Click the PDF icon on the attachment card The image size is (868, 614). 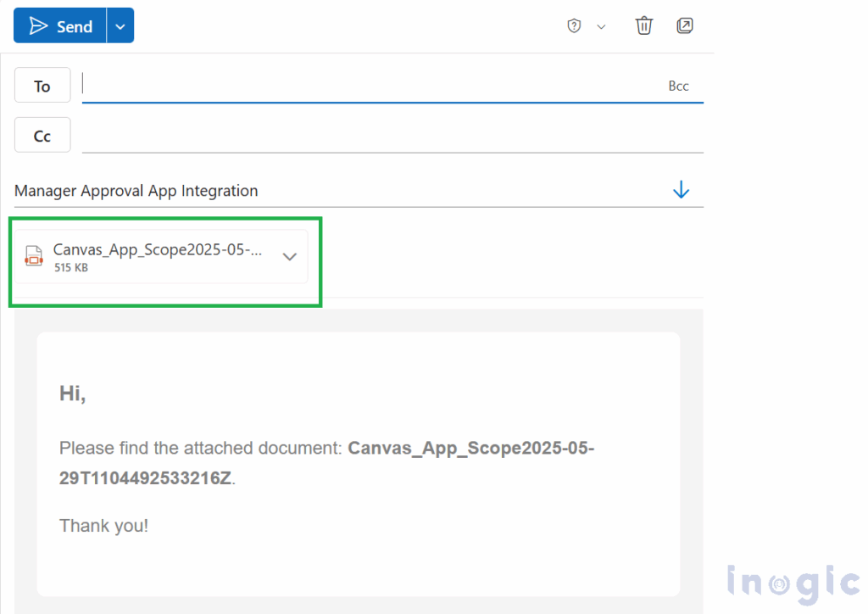(34, 255)
